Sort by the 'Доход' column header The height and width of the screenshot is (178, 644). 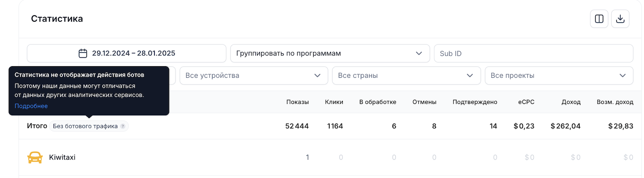[571, 102]
